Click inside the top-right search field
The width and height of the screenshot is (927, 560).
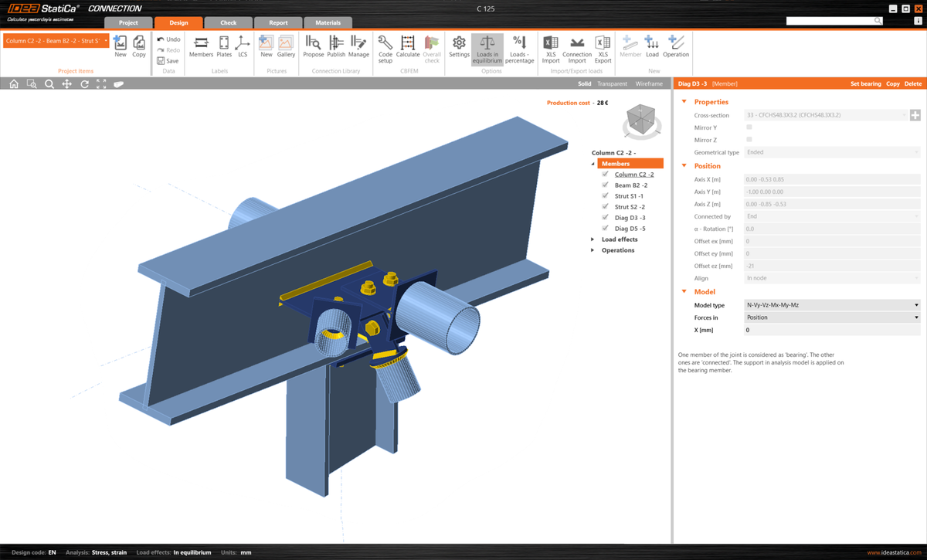(830, 20)
